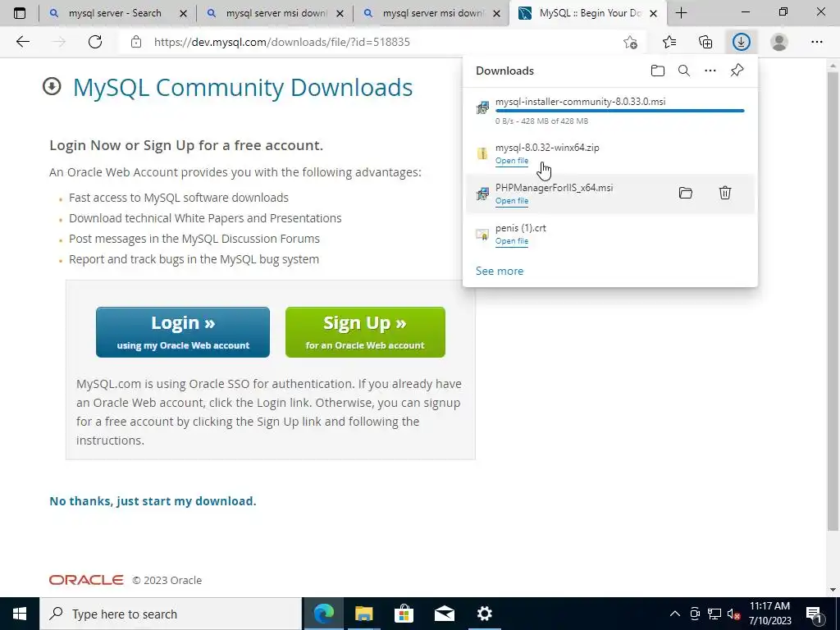View site information lock icon
This screenshot has width=840, height=630.
click(x=136, y=42)
